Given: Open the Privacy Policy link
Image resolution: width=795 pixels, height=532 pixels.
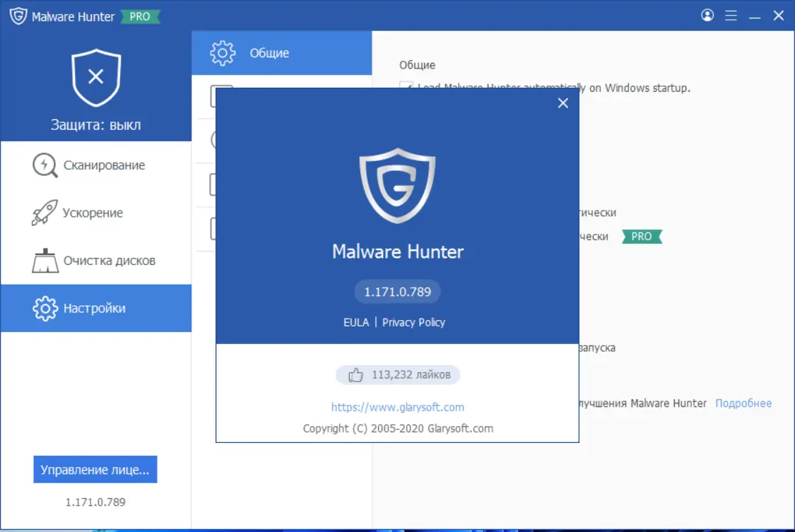Looking at the screenshot, I should click(x=414, y=322).
